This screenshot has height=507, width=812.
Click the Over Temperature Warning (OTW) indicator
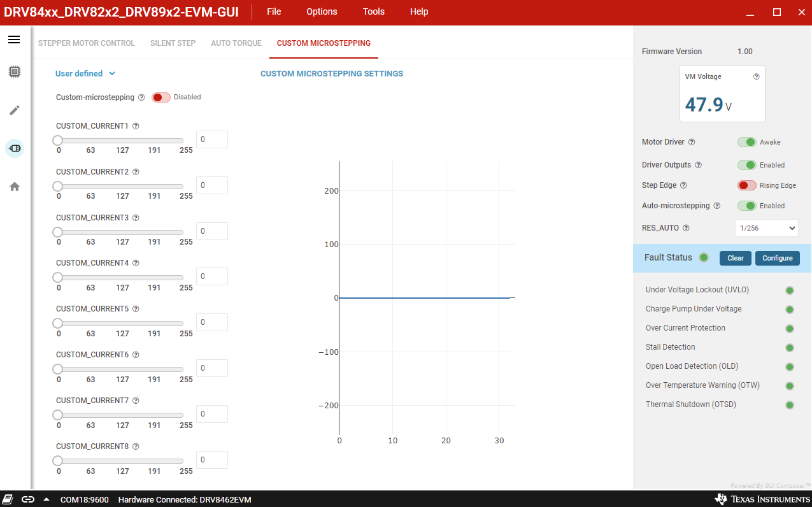[790, 386]
